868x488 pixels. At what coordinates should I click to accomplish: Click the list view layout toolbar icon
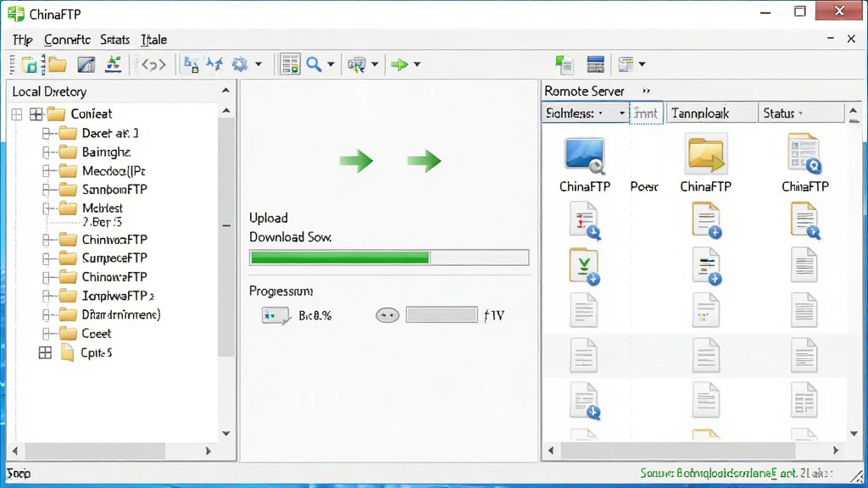coord(290,64)
